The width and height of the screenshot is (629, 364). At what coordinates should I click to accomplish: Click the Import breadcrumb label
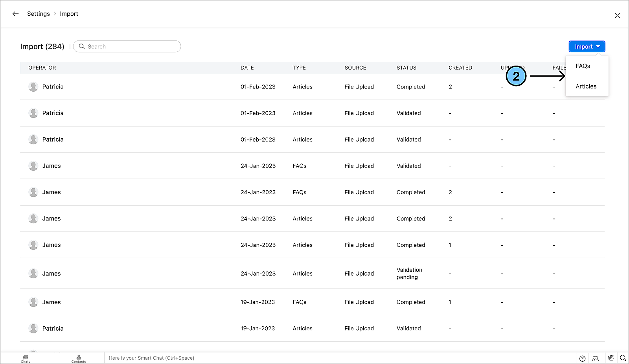(x=69, y=14)
